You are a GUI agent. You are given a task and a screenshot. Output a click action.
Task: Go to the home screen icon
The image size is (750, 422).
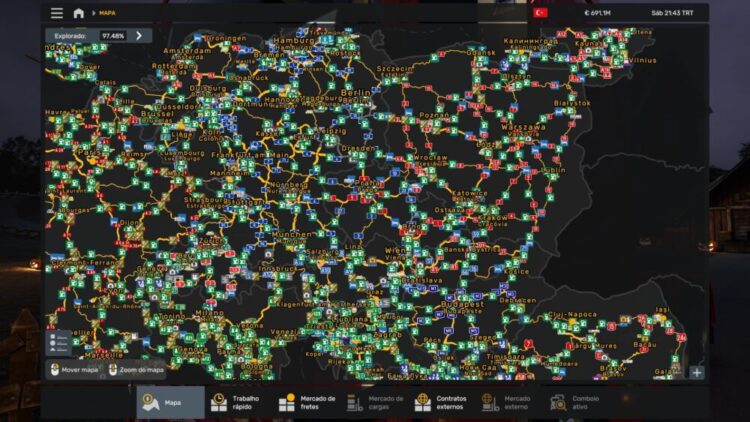pyautogui.click(x=78, y=13)
